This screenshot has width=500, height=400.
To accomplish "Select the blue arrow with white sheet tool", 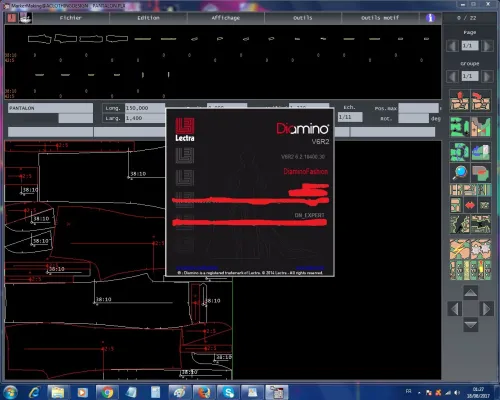I will pos(481,152).
